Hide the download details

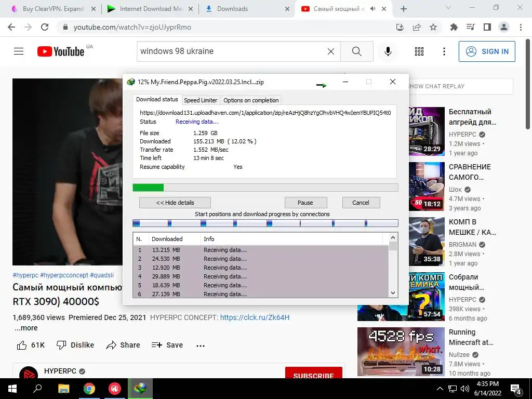click(175, 203)
